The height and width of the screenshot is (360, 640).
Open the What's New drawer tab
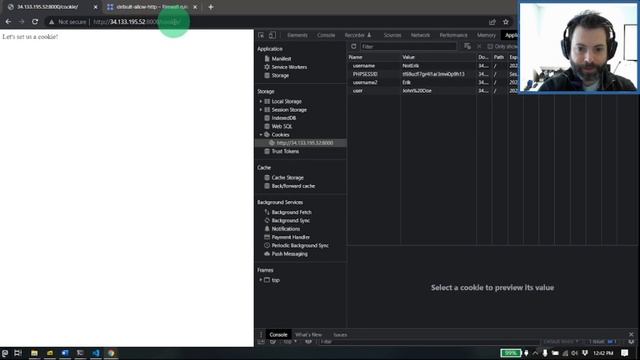tap(308, 335)
